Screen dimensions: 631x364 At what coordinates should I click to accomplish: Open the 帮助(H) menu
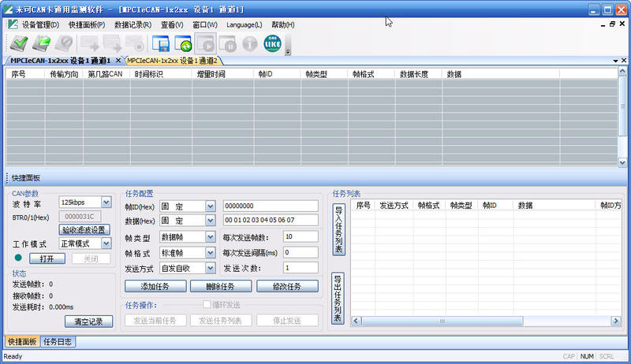pos(283,25)
